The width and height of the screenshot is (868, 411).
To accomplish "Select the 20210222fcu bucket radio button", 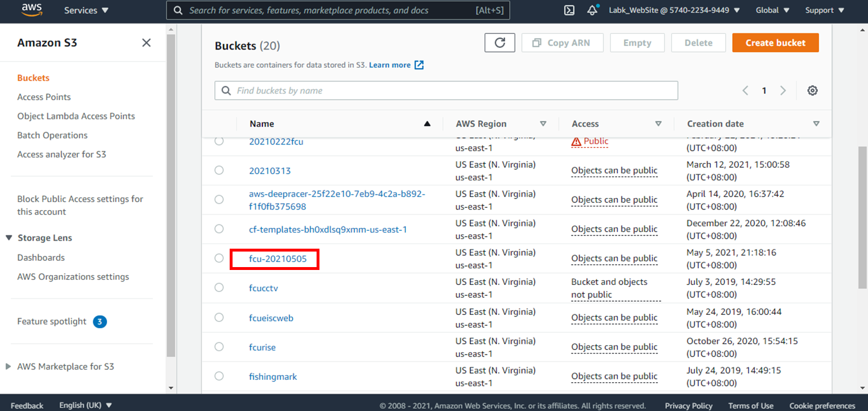I will 219,141.
